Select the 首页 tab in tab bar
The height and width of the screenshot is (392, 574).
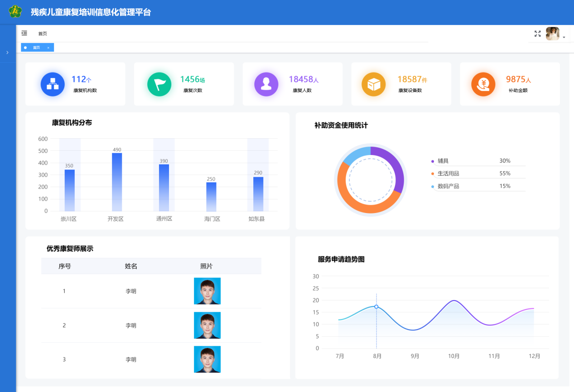tap(36, 48)
